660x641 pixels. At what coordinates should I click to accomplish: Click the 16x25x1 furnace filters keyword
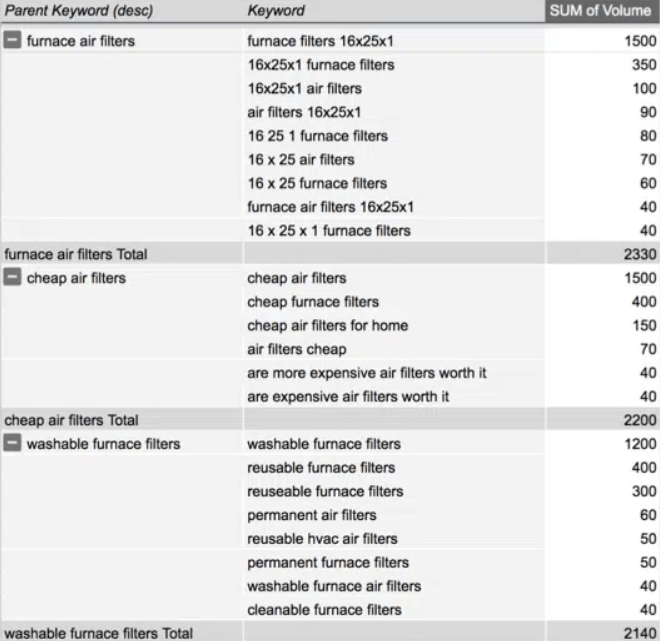(x=321, y=65)
